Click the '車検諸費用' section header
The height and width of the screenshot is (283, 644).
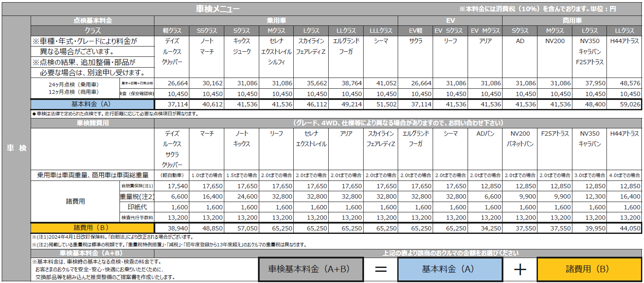pyautogui.click(x=92, y=123)
